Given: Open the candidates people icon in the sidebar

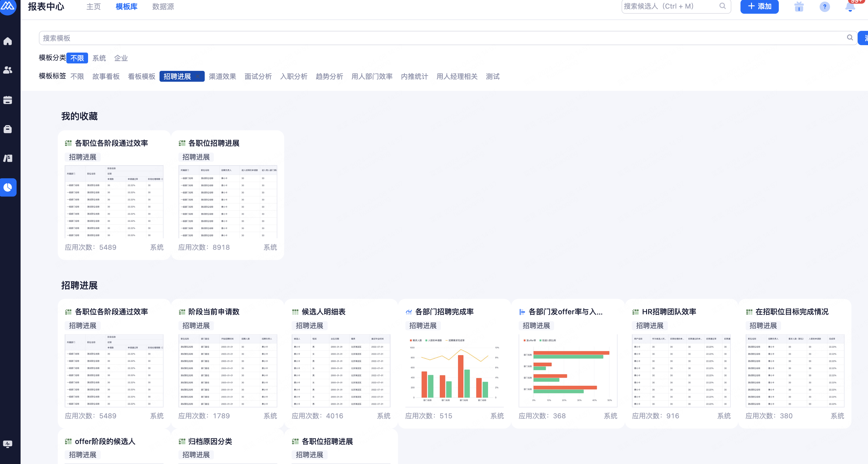Looking at the screenshot, I should pyautogui.click(x=8, y=70).
